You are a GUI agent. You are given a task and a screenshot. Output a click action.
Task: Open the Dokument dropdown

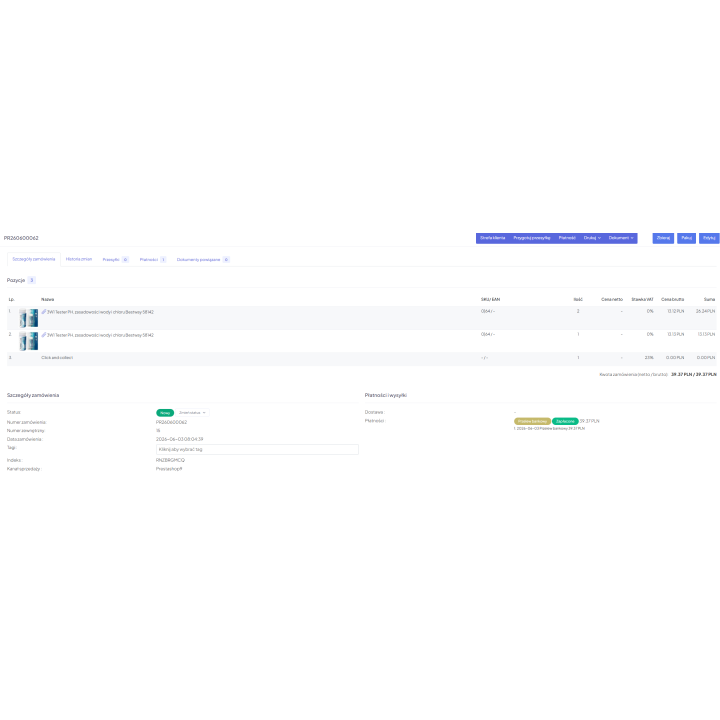621,238
